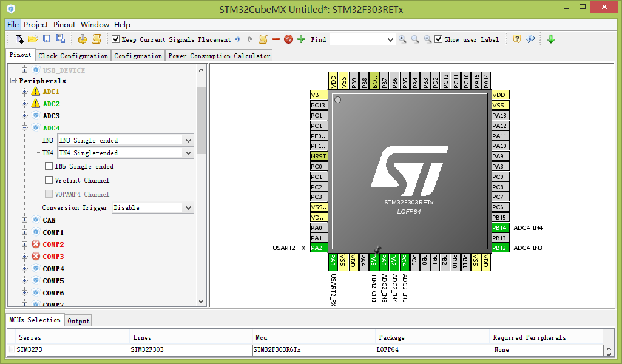
Task: Open the Project menu
Action: click(36, 25)
